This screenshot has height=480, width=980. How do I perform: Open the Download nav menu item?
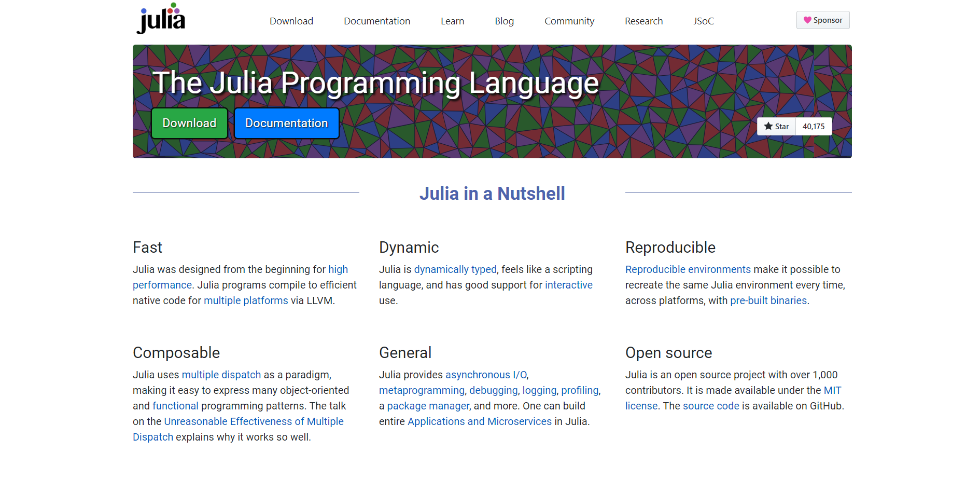[x=291, y=21]
